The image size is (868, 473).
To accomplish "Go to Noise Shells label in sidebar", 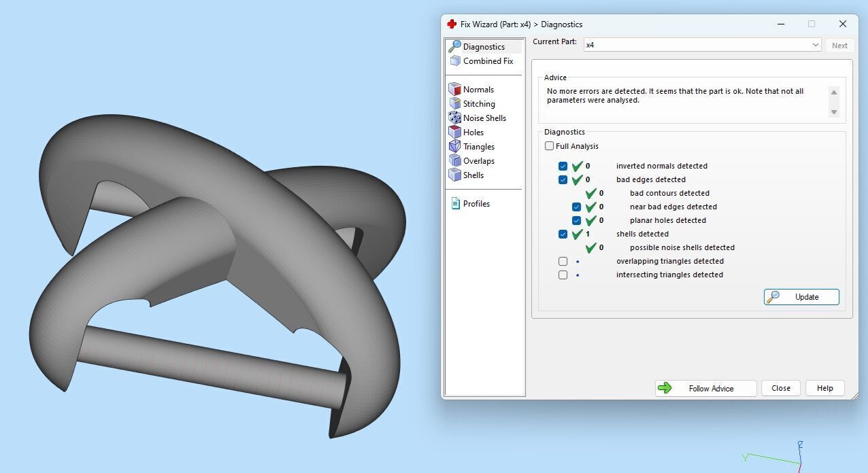I will coord(484,118).
